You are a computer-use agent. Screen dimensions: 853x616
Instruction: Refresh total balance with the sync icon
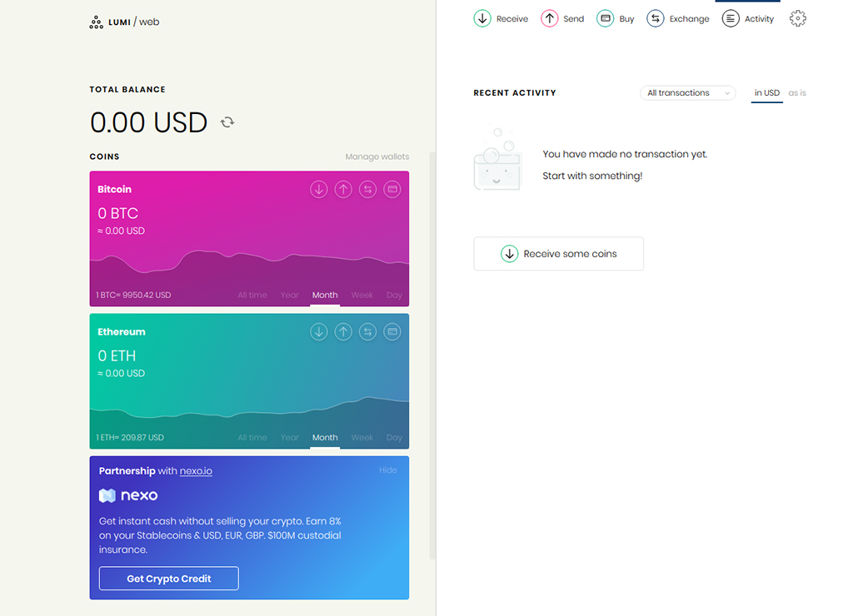point(227,122)
